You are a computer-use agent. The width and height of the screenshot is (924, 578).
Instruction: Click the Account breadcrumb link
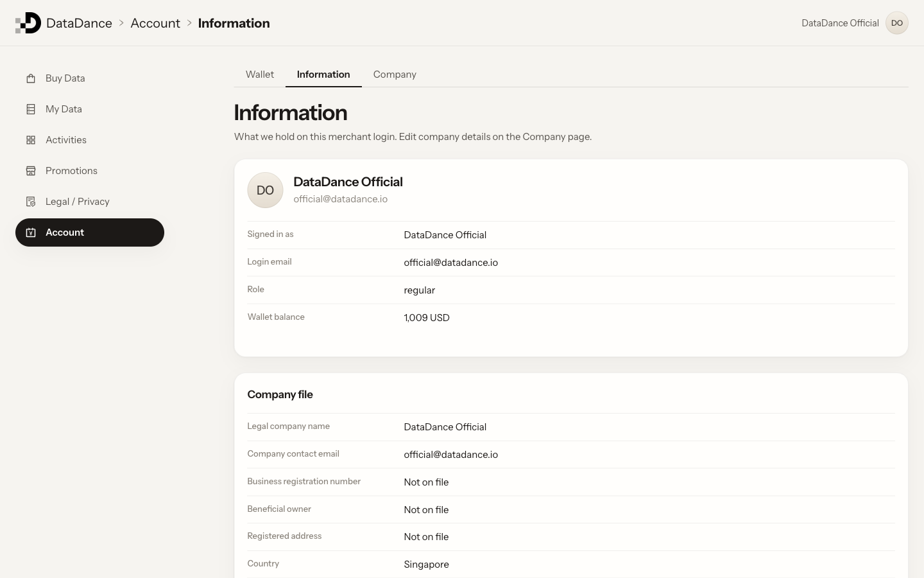point(155,23)
